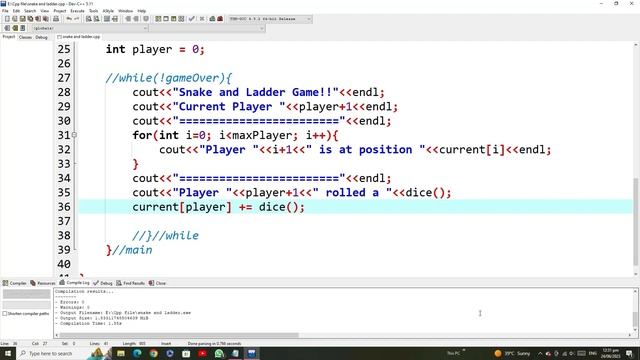640x360 pixels.
Task: Click the Rebuild All toolbar icon
Action: point(181,19)
